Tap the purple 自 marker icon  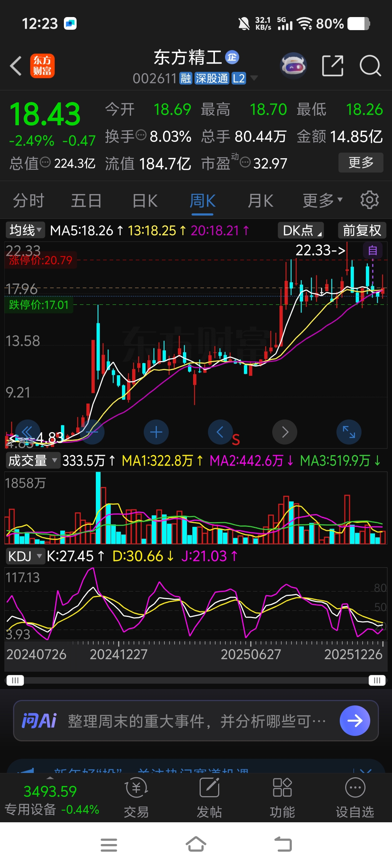tap(373, 250)
